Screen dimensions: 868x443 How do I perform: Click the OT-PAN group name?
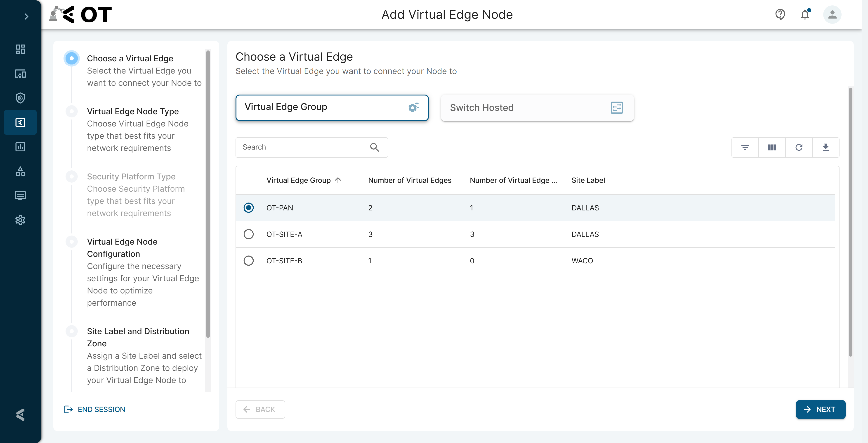click(280, 208)
